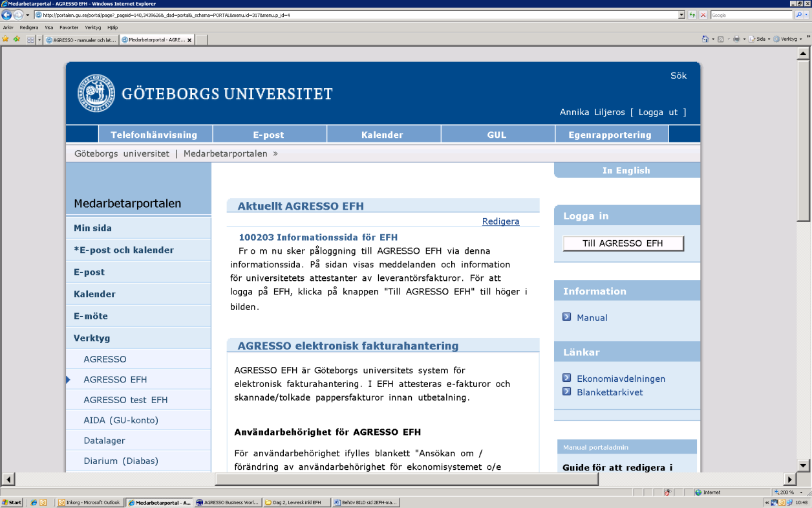Open the Favoriter menu
Image resolution: width=812 pixels, height=508 pixels.
(x=69, y=28)
